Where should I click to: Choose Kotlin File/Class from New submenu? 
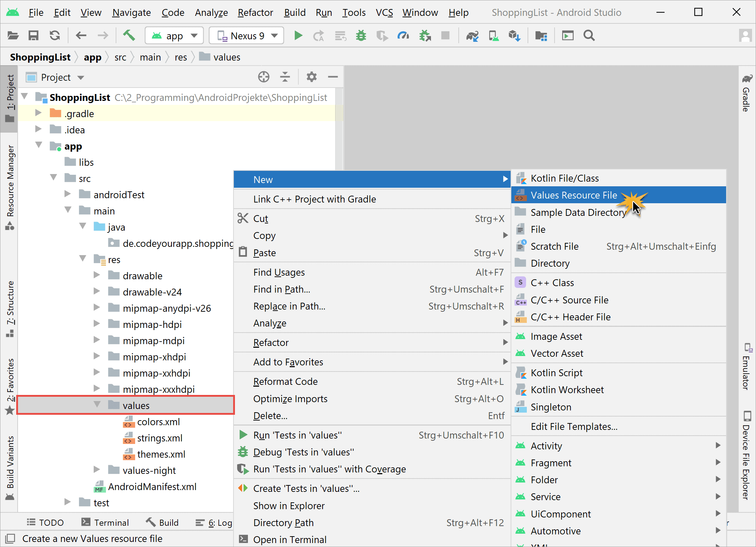pos(618,178)
